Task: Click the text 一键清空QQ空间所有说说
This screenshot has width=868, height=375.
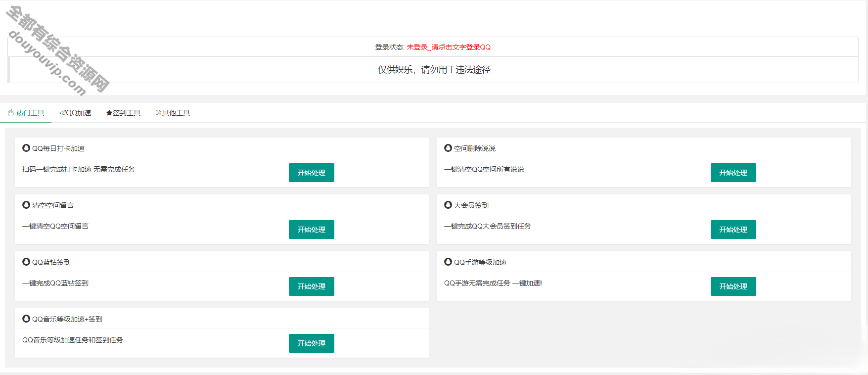Action: coord(484,169)
